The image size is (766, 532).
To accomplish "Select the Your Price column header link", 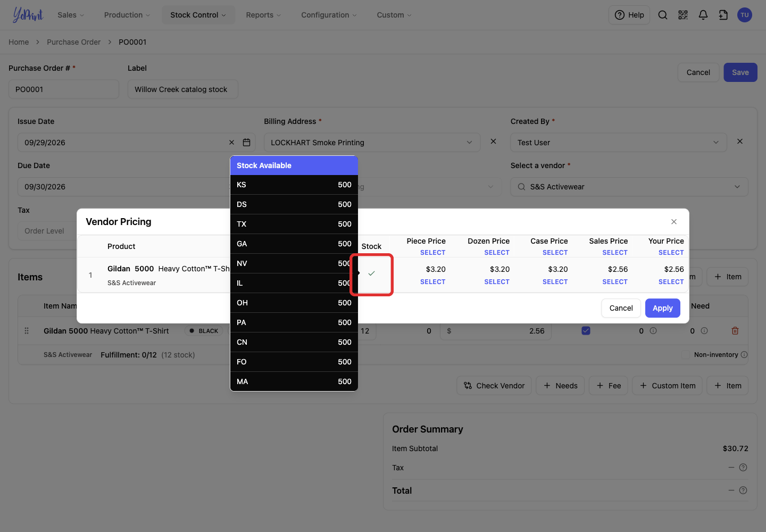I will (x=671, y=253).
